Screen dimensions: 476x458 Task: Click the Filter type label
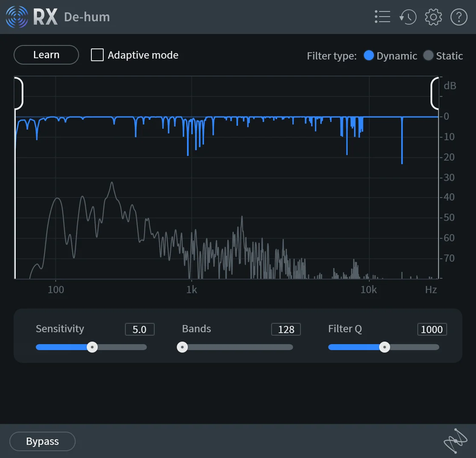pos(332,56)
